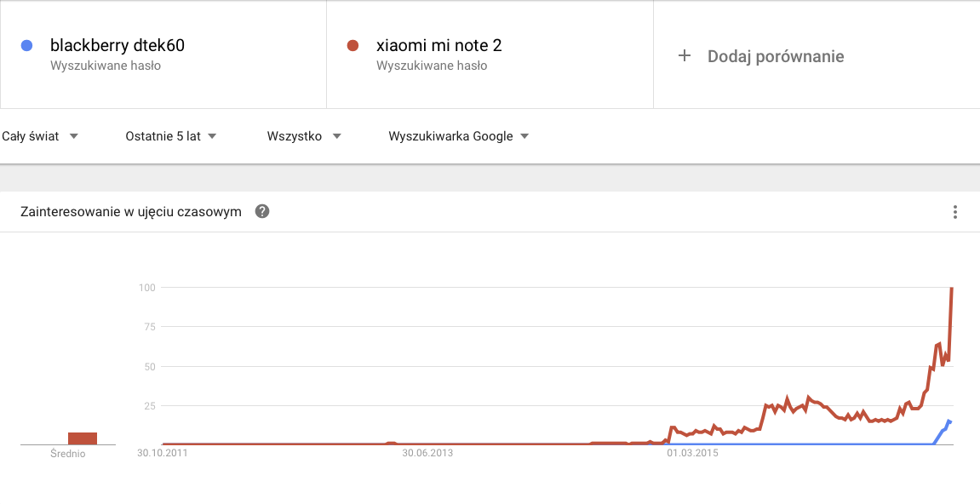Open the Wyszukiwarka Google search type dropdown
The width and height of the screenshot is (980, 504).
tap(459, 136)
